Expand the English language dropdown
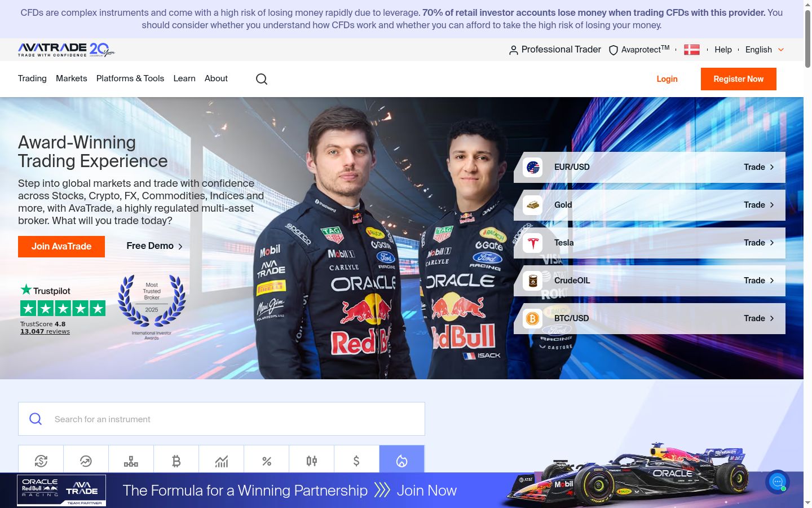The image size is (812, 508). point(765,50)
